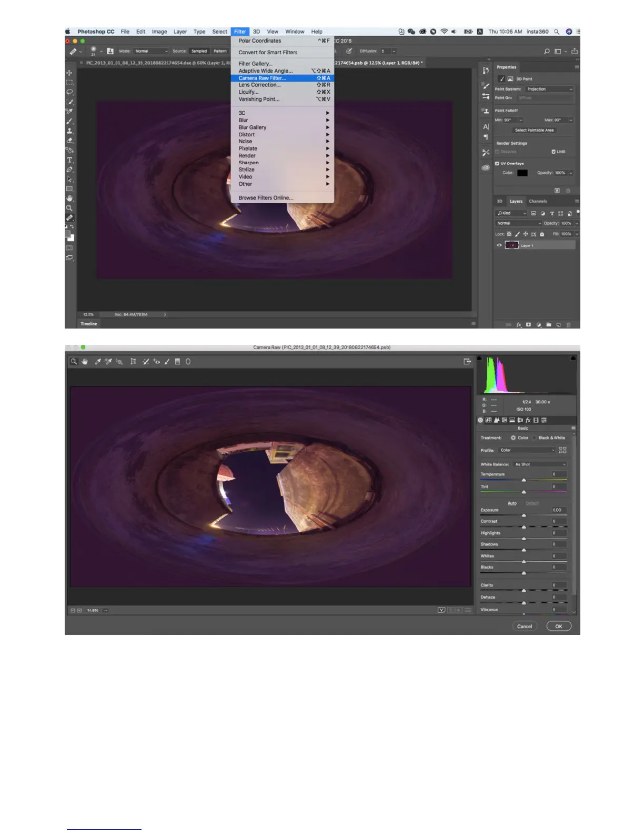Click Select Paintable Area button
Viewport: 644px width, 834px height.
(x=534, y=131)
